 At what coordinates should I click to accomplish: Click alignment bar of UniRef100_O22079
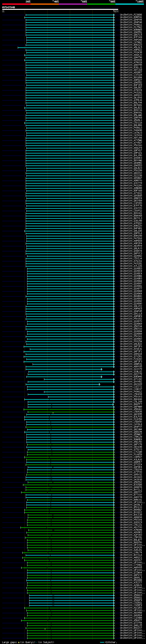(x=64, y=369)
